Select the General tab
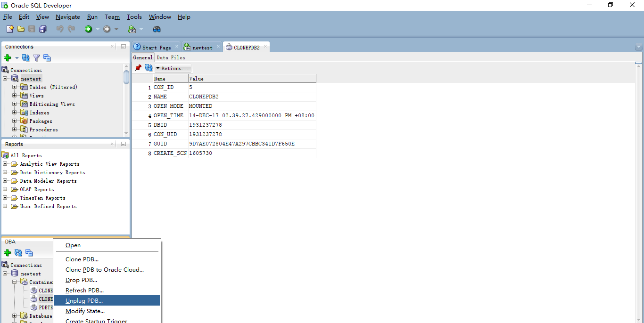This screenshot has width=644, height=323. [143, 57]
